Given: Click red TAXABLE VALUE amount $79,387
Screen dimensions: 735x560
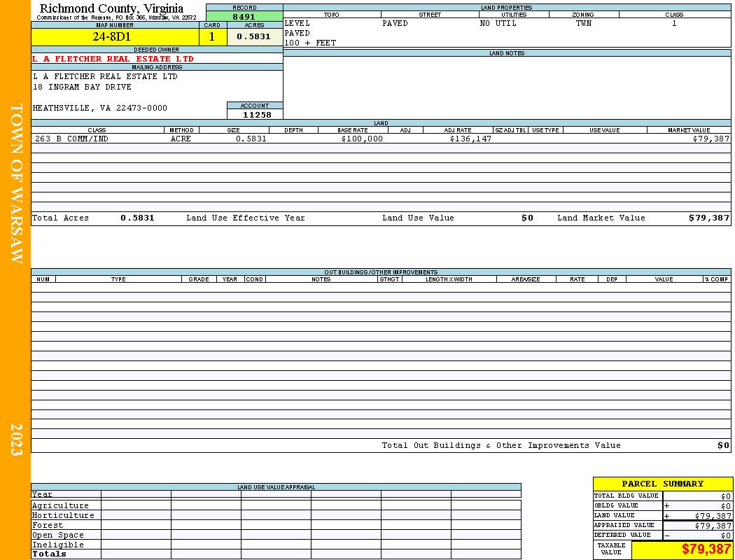Looking at the screenshot, I should (706, 549).
